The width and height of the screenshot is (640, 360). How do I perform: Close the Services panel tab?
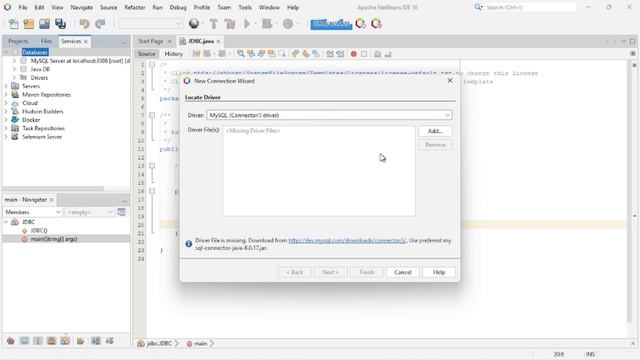[86, 41]
